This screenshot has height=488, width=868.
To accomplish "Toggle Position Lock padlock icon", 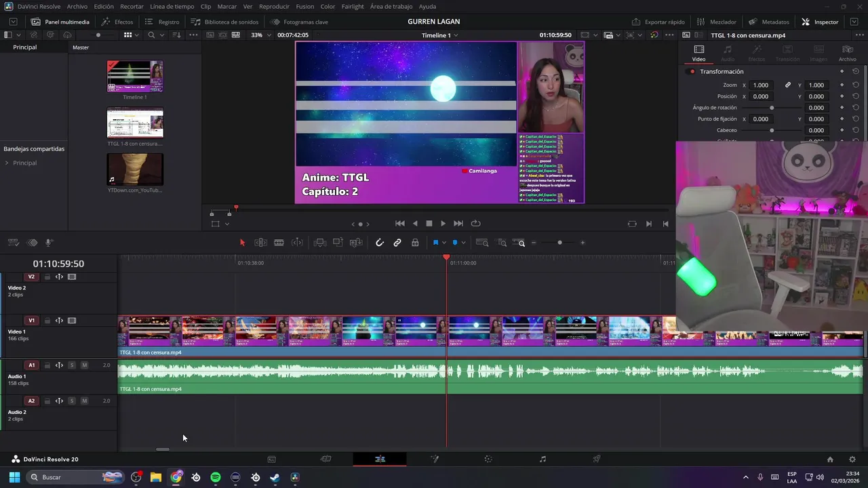I will coord(415,243).
